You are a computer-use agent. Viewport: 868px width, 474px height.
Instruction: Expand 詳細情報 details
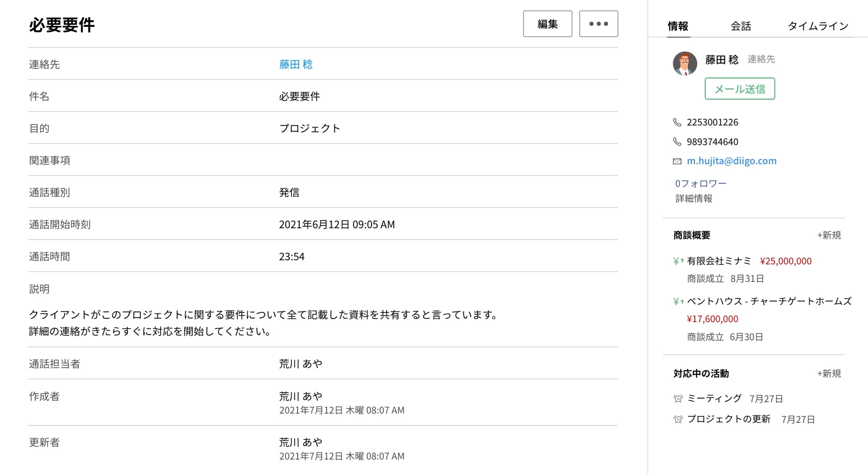(694, 198)
